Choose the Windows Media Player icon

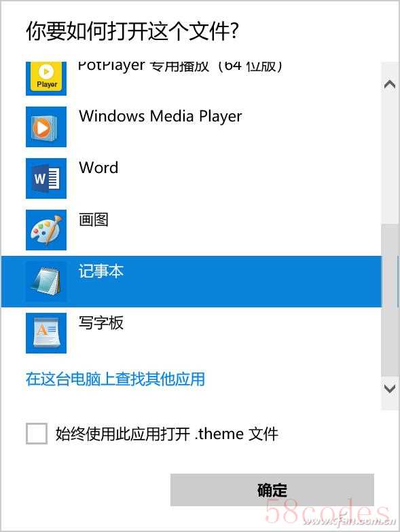click(x=46, y=127)
